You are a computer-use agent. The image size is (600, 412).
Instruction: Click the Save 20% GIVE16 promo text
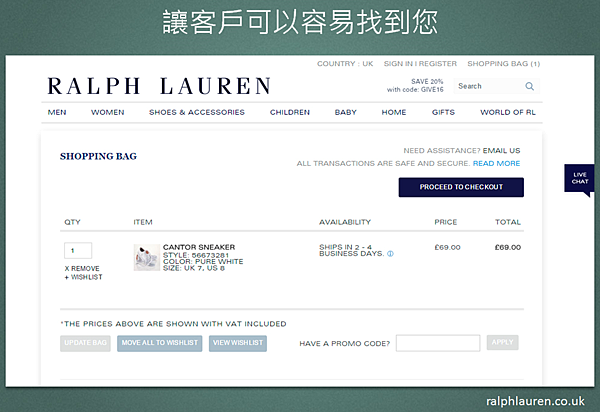click(415, 86)
